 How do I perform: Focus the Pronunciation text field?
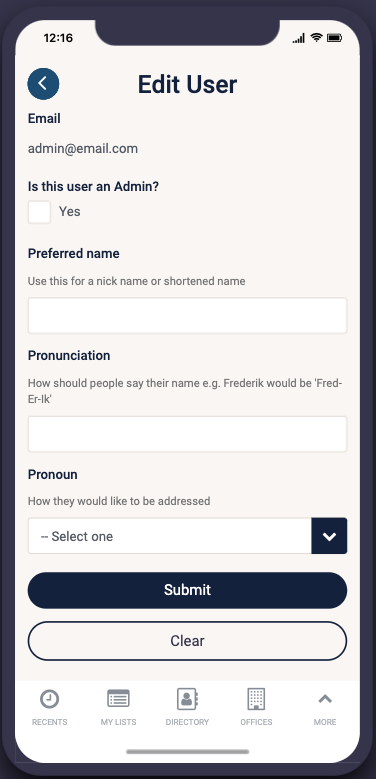[x=187, y=434]
